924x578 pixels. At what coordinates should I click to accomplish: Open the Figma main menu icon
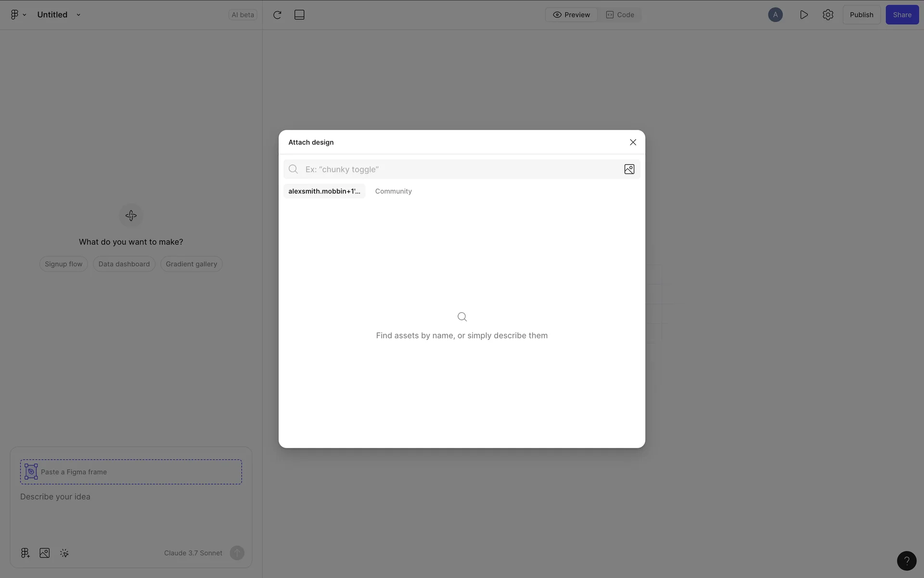(18, 15)
